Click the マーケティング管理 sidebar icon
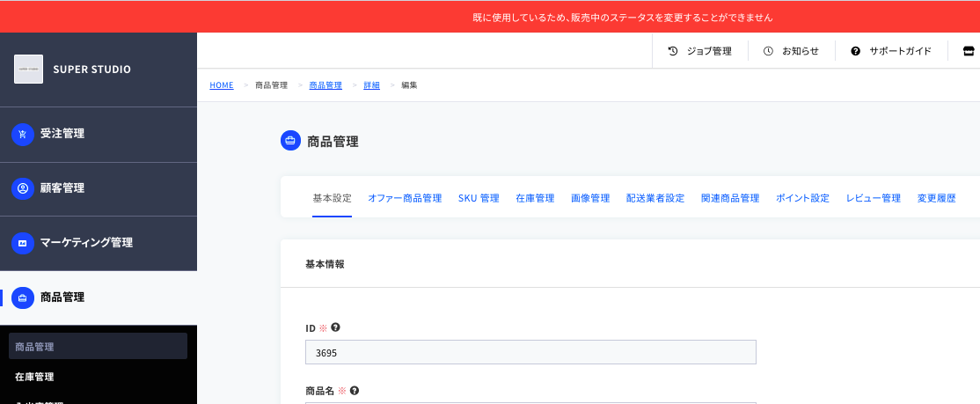 (23, 243)
